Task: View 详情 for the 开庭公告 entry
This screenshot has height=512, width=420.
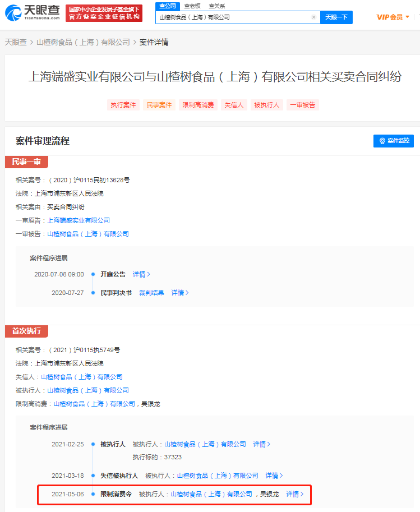Action: [141, 274]
